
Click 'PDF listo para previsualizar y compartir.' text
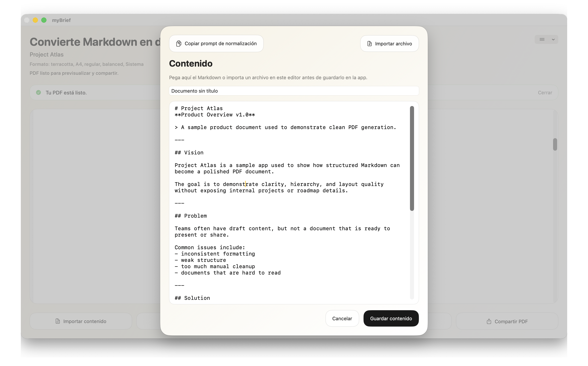click(x=74, y=73)
